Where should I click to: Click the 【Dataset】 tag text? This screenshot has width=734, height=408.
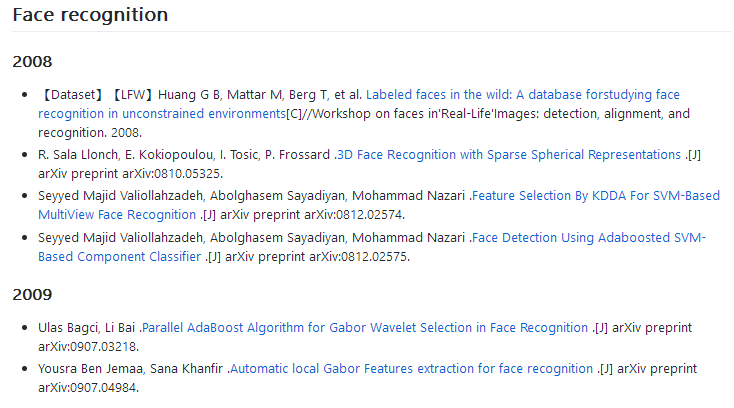pos(73,95)
